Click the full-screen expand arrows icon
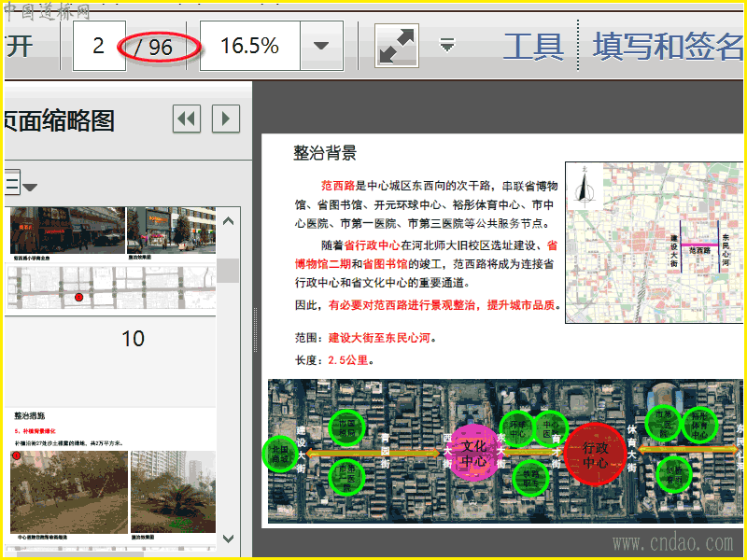Image resolution: width=747 pixels, height=560 pixels. click(x=397, y=46)
